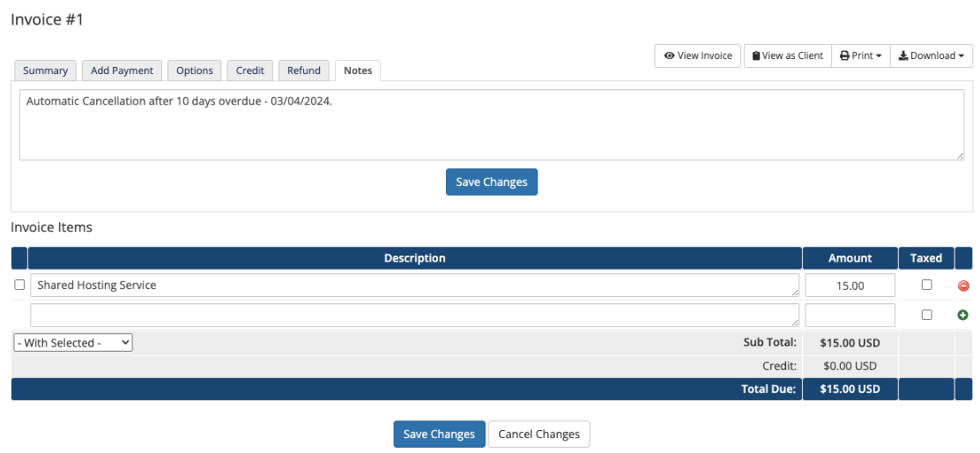Open the Download dropdown menu
Screen dimensions: 980x453
point(932,56)
